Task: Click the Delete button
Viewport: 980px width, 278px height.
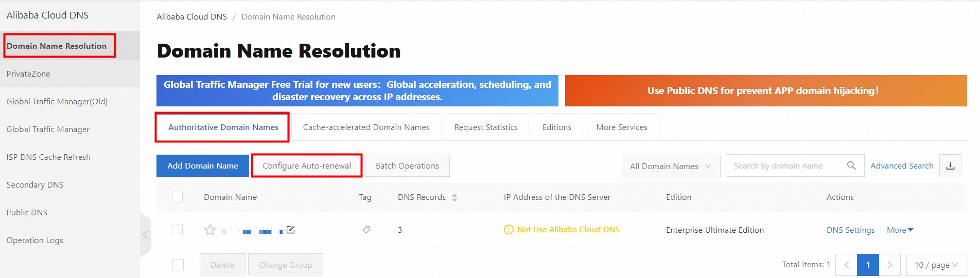Action: [222, 265]
